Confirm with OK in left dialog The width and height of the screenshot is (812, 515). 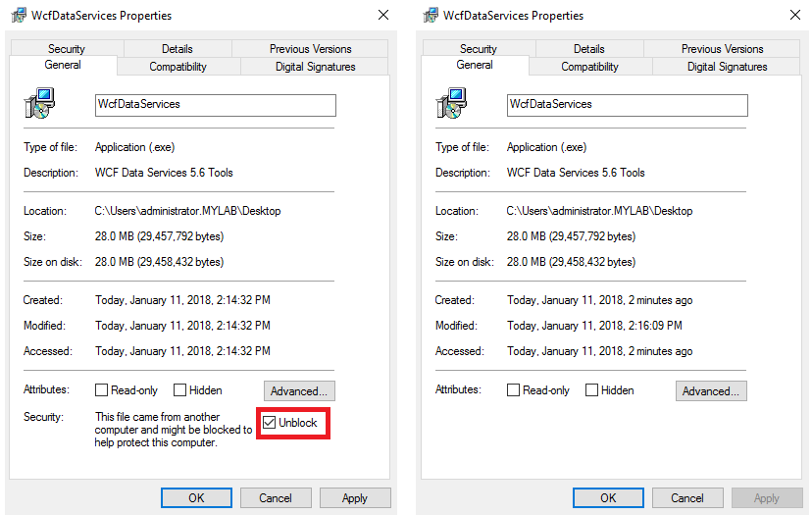pos(196,498)
